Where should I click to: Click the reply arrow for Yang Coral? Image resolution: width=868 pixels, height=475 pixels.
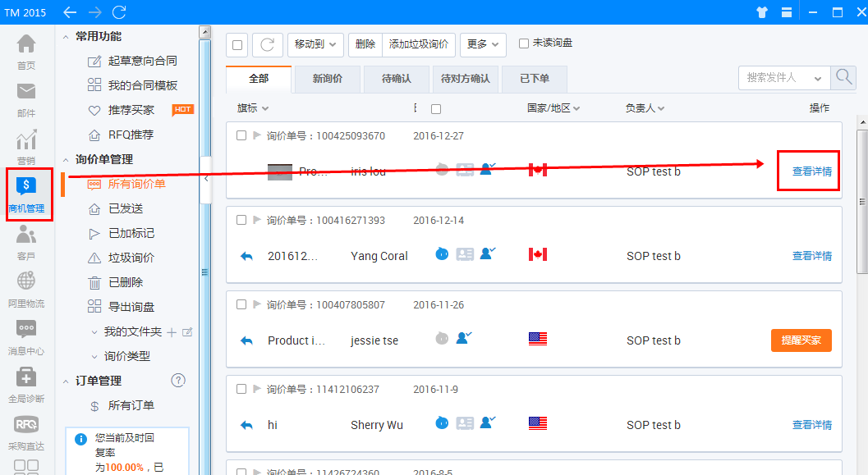tap(247, 256)
